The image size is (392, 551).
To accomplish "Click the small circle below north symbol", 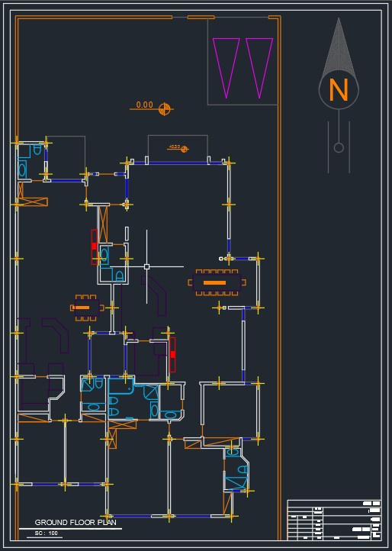I will coord(339,147).
